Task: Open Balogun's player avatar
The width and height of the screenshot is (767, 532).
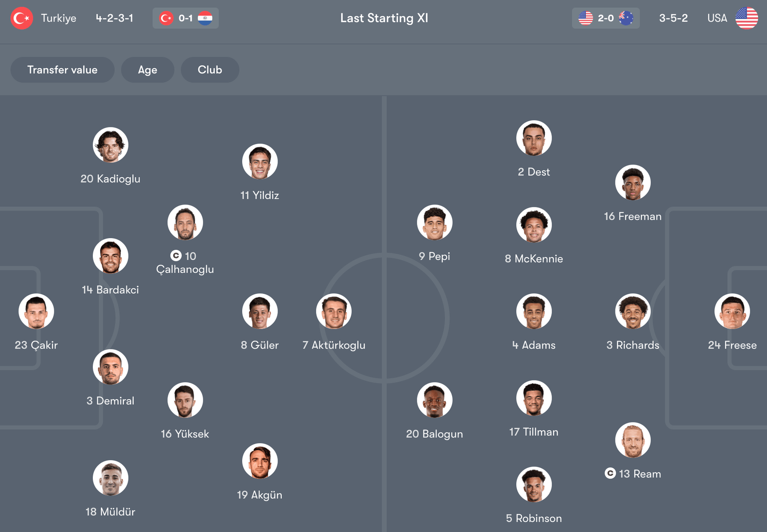Action: point(435,400)
